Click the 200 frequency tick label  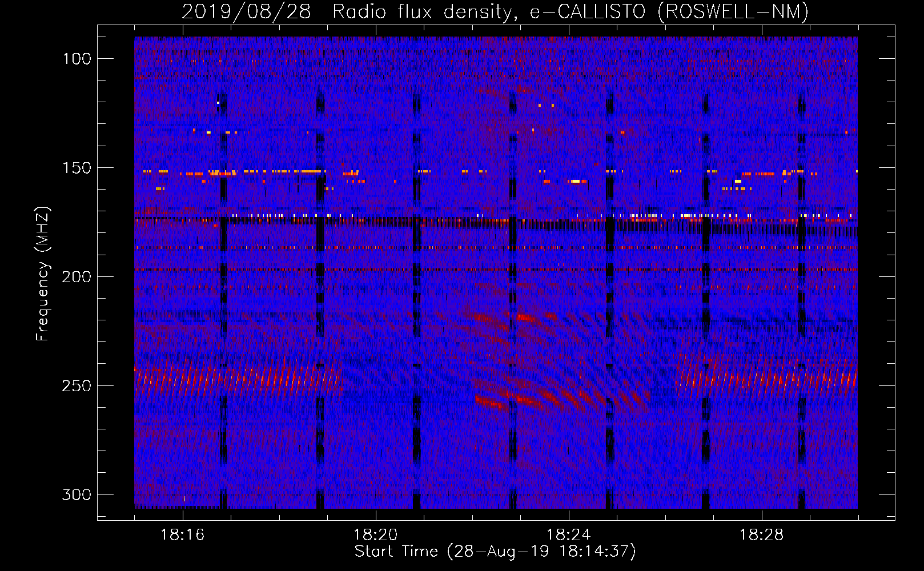[x=77, y=277]
